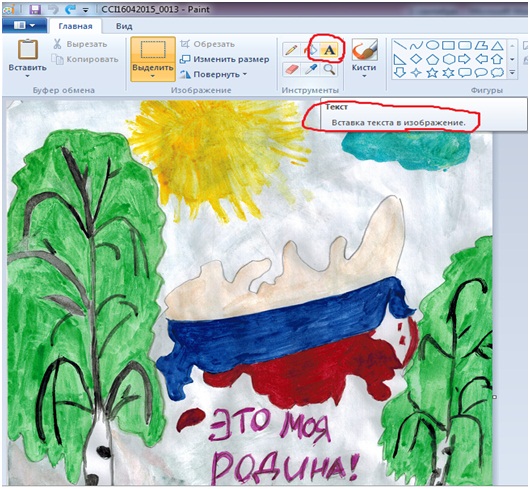Switch to the Вид tab

point(124,26)
